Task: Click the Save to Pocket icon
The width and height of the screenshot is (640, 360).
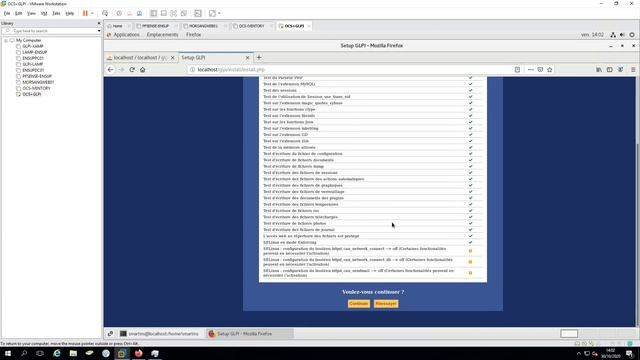Action: tap(540, 70)
